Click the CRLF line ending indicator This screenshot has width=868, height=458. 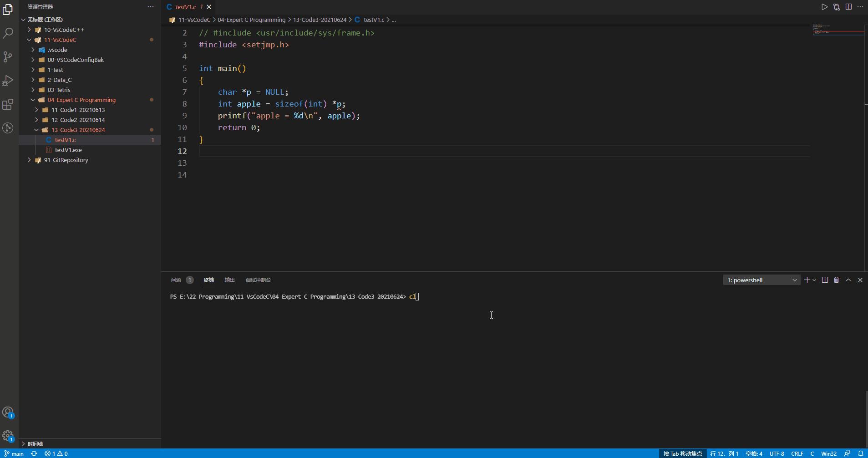(x=797, y=453)
